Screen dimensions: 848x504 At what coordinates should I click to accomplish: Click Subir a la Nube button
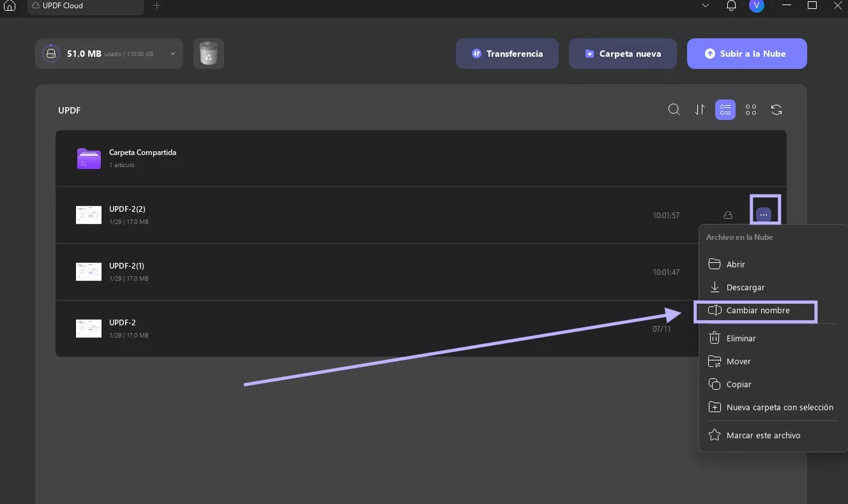(x=747, y=54)
